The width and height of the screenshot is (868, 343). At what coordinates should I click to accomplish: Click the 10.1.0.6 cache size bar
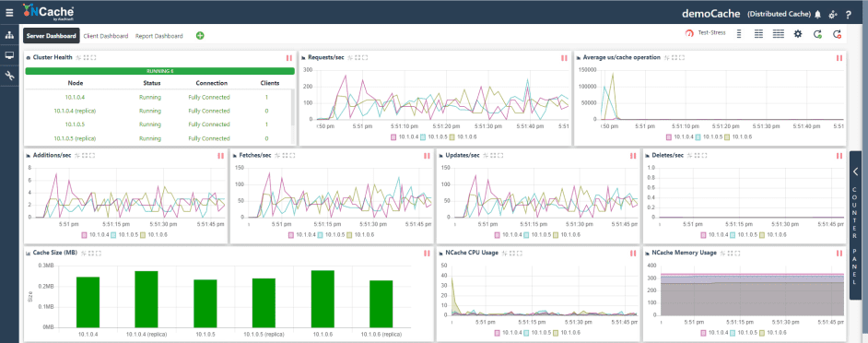point(323,299)
